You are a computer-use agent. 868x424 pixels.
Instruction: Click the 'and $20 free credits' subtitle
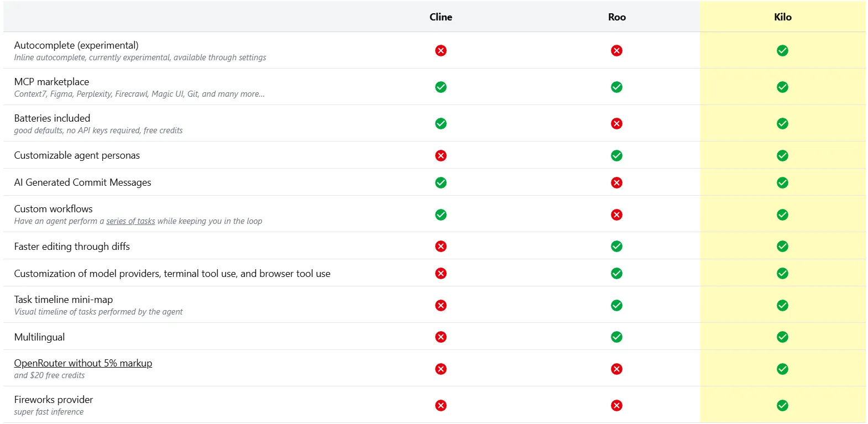[x=49, y=375]
